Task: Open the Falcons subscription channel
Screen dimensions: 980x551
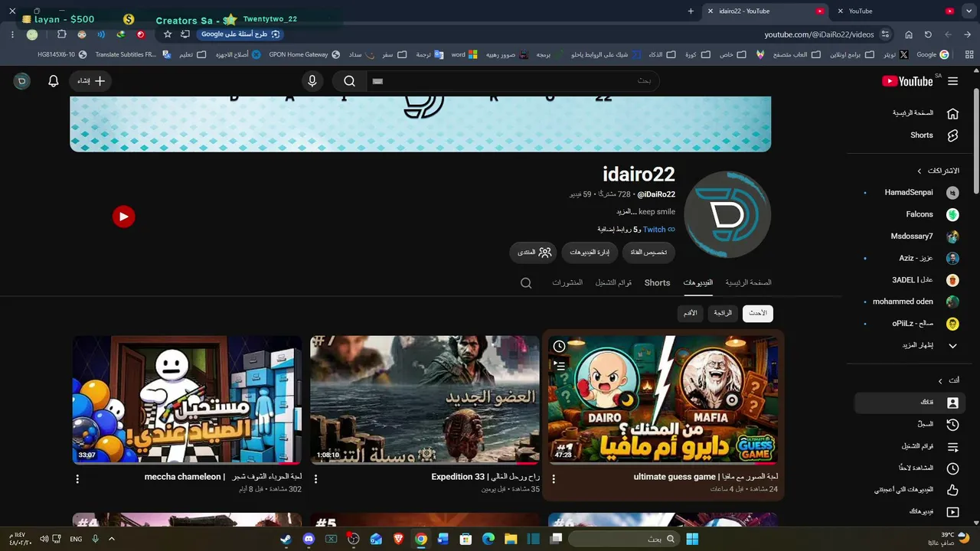Action: click(x=911, y=215)
